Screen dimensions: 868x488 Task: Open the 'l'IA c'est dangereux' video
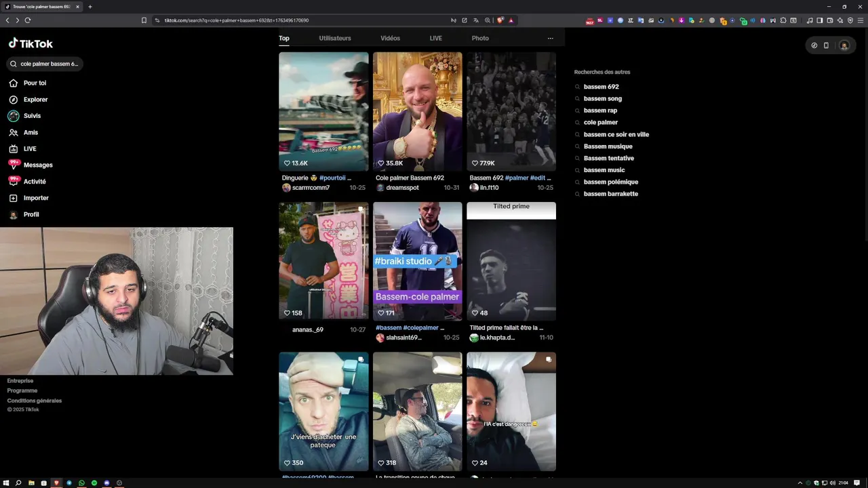511,411
